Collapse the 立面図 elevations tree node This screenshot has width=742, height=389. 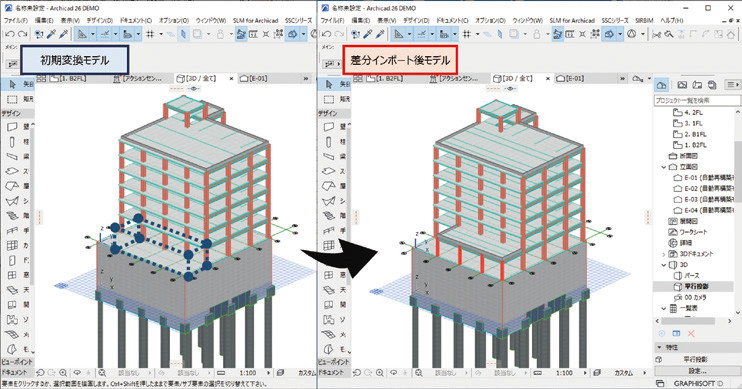tap(664, 167)
